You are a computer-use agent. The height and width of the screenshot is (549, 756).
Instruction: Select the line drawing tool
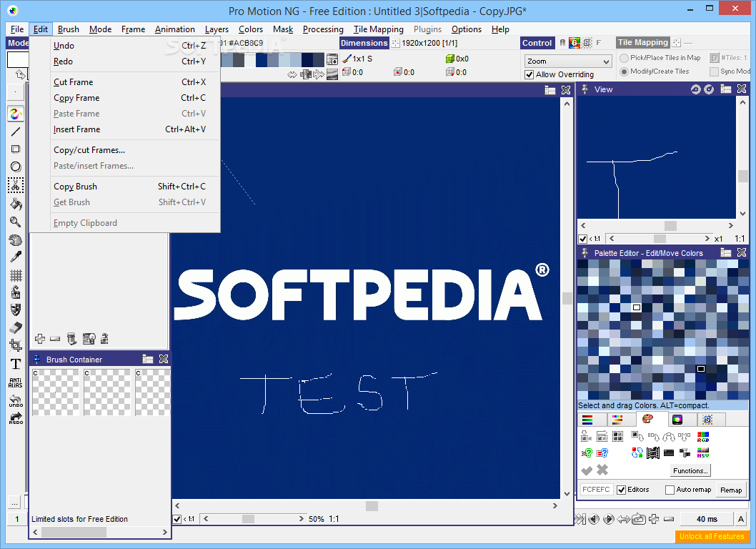tap(16, 132)
